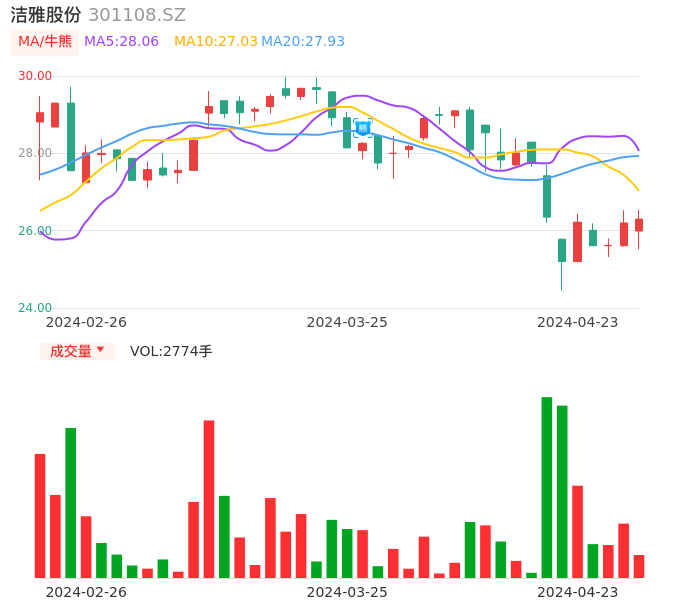Toggle the blue MA20:27.93 line label
Image resolution: width=686 pixels, height=606 pixels.
303,41
